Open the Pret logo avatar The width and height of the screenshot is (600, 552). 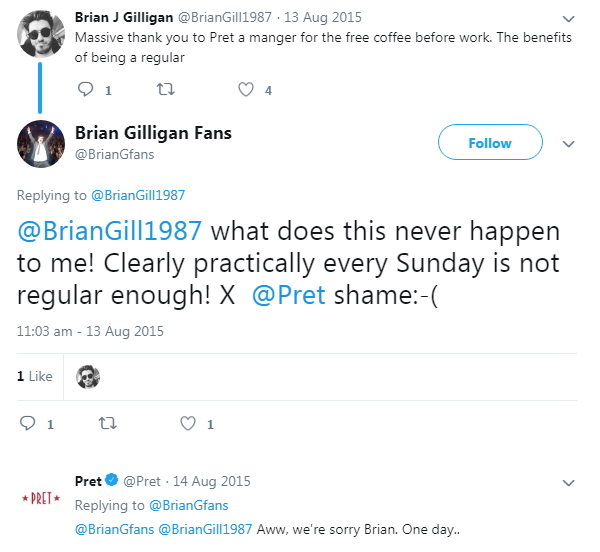[x=41, y=498]
